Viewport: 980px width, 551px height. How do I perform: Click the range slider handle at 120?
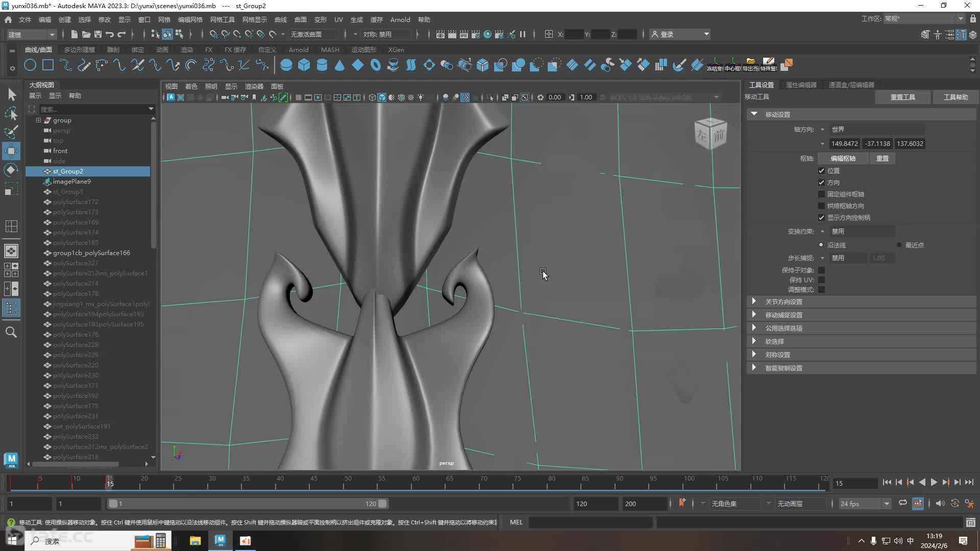tap(382, 504)
